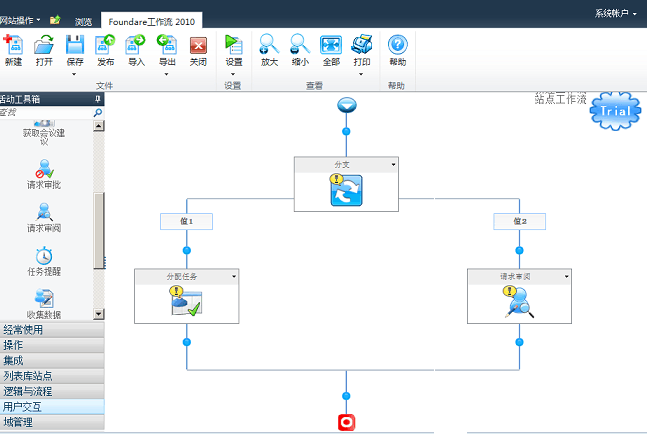The height and width of the screenshot is (434, 647).
Task: Zoom out using the 缩小 magnifier icon
Action: click(299, 45)
